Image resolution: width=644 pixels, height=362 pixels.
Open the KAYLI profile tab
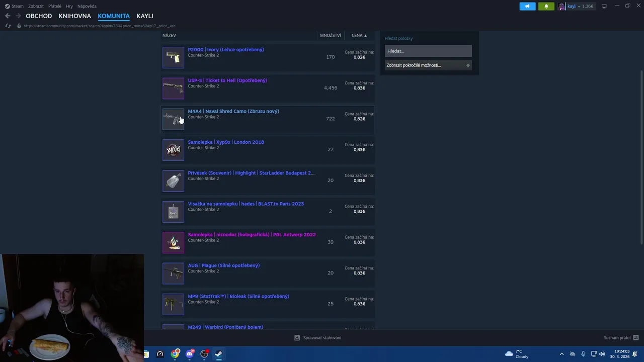click(145, 16)
